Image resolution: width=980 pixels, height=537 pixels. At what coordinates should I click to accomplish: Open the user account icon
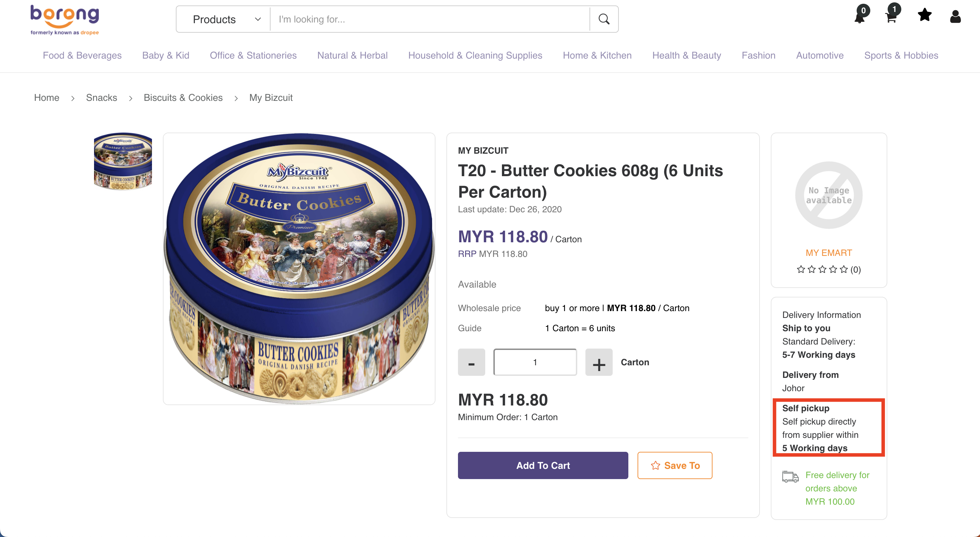pyautogui.click(x=955, y=16)
